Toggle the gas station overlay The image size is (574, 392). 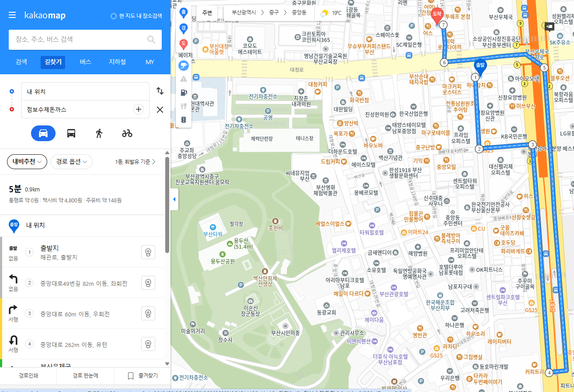pos(184,93)
